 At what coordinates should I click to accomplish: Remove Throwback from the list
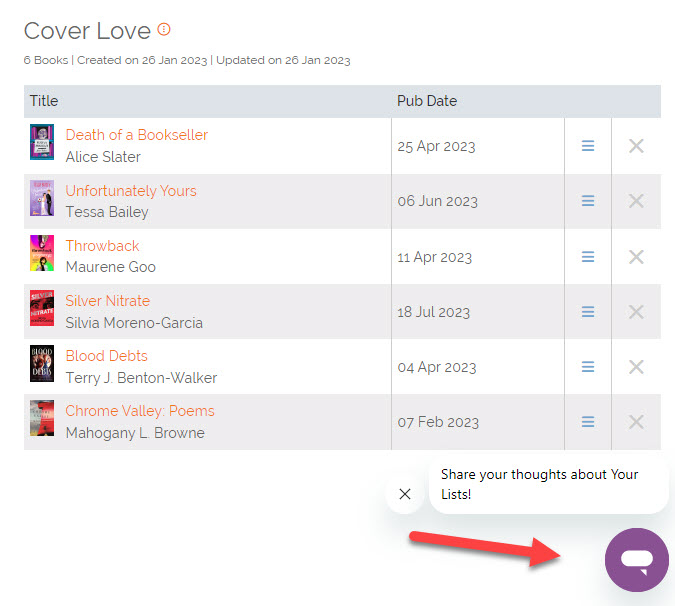636,257
